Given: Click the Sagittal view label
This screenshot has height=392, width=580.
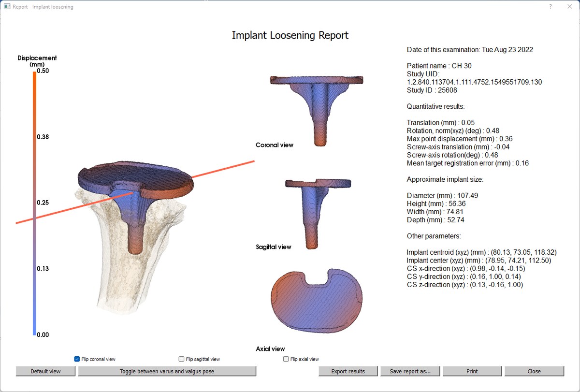Looking at the screenshot, I should [274, 247].
